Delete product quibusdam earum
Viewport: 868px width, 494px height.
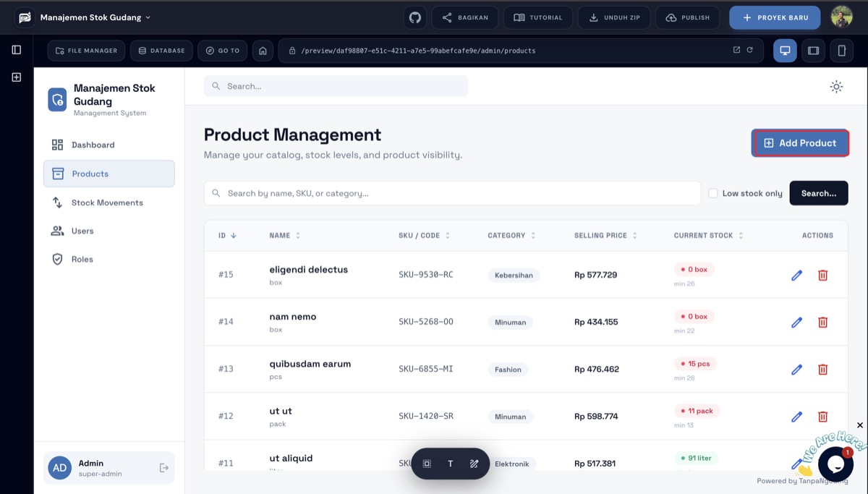pyautogui.click(x=822, y=369)
